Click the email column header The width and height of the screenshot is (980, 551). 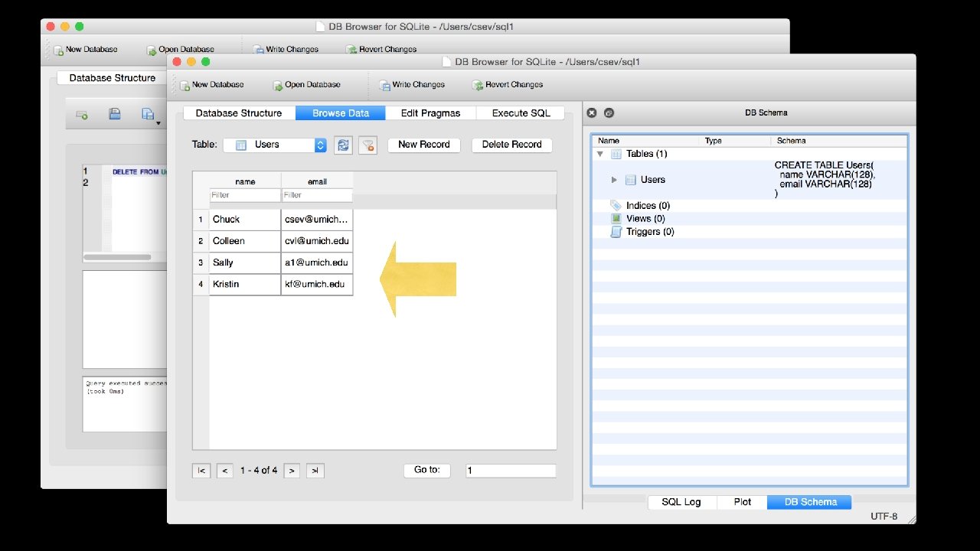coord(317,181)
